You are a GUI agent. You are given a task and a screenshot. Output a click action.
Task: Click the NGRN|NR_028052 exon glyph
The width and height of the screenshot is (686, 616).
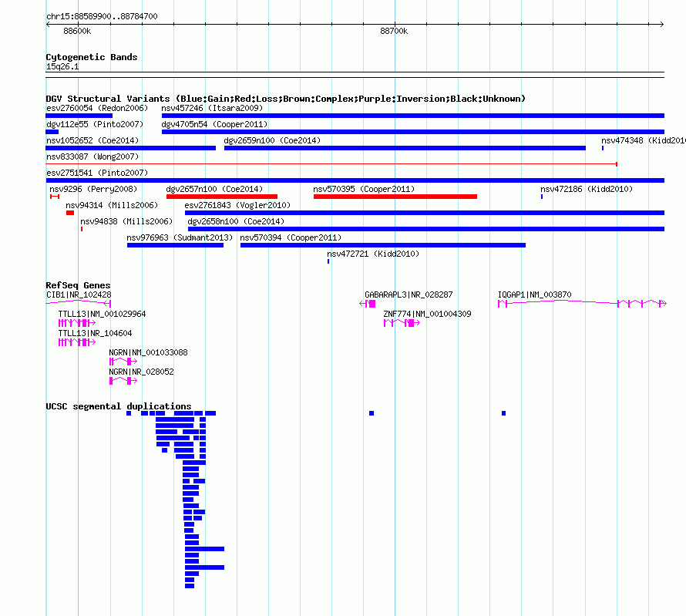(x=123, y=381)
